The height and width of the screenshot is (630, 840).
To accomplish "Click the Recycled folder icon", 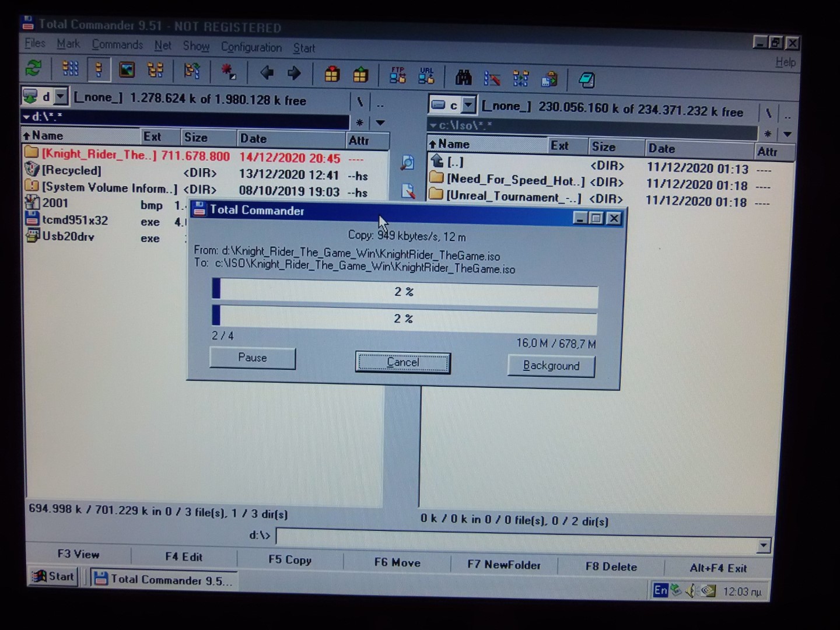I will (32, 169).
